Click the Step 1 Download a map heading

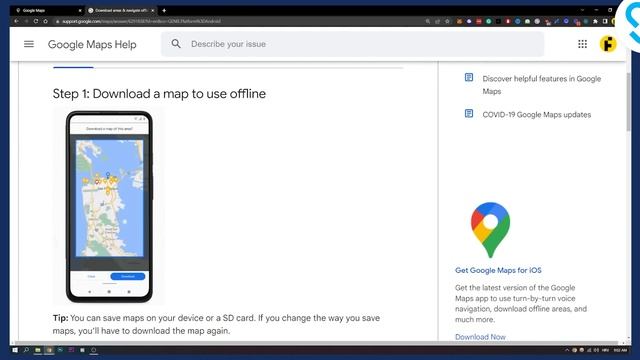(159, 93)
